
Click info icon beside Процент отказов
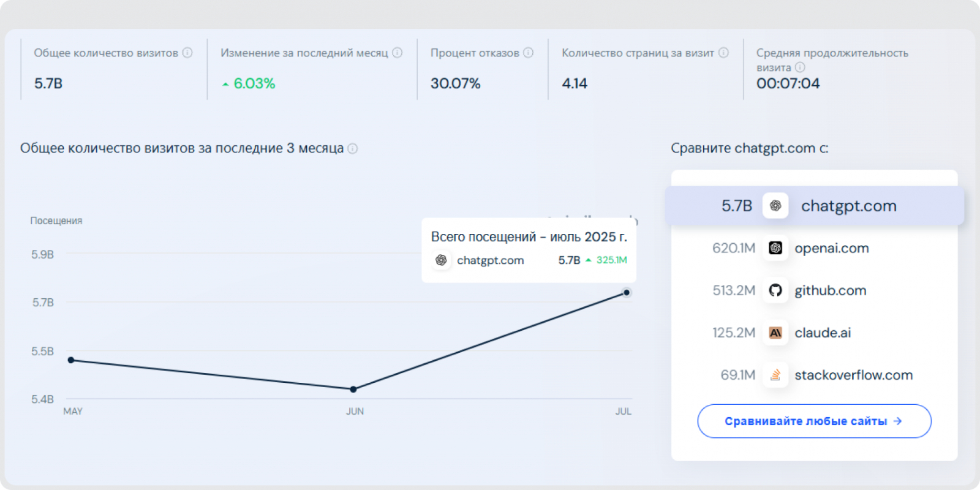coord(528,53)
